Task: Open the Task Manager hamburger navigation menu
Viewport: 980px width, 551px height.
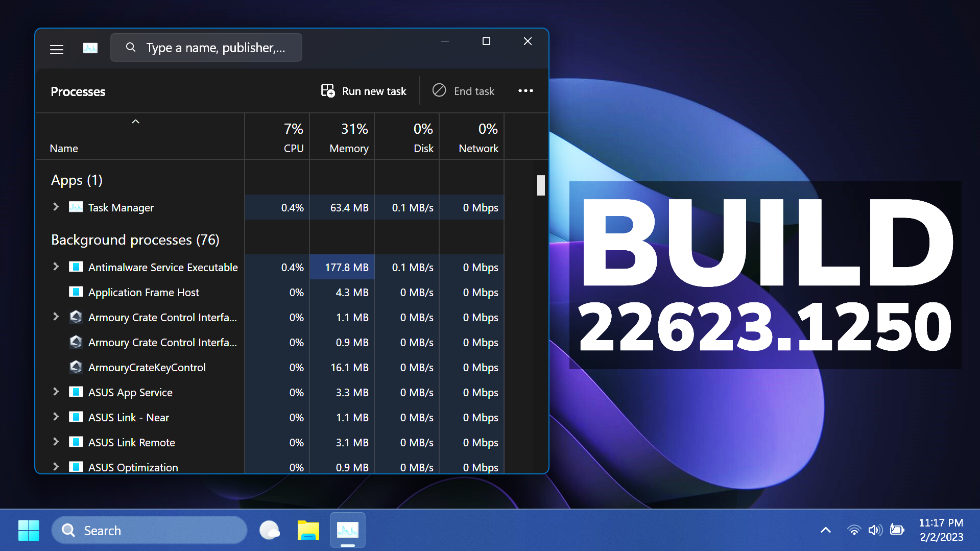Action: pos(56,49)
